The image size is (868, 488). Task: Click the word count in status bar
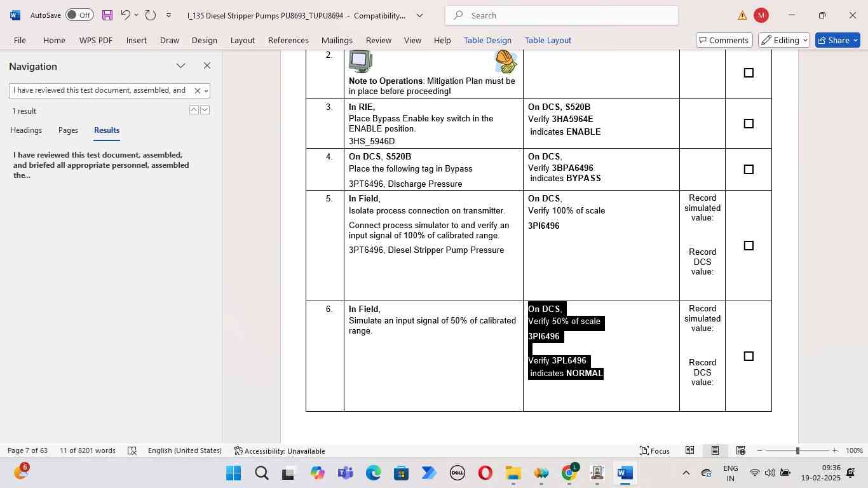point(88,451)
